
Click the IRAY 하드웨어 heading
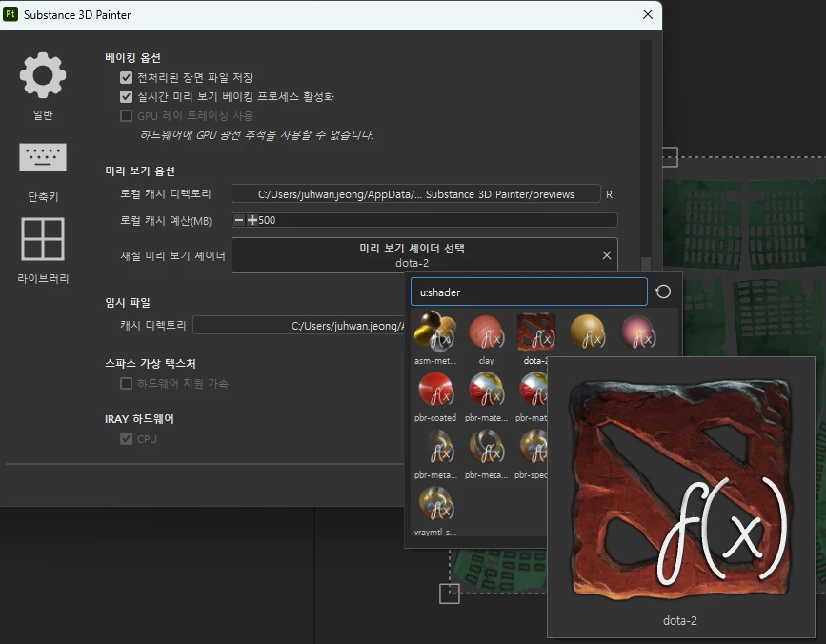pyautogui.click(x=139, y=419)
